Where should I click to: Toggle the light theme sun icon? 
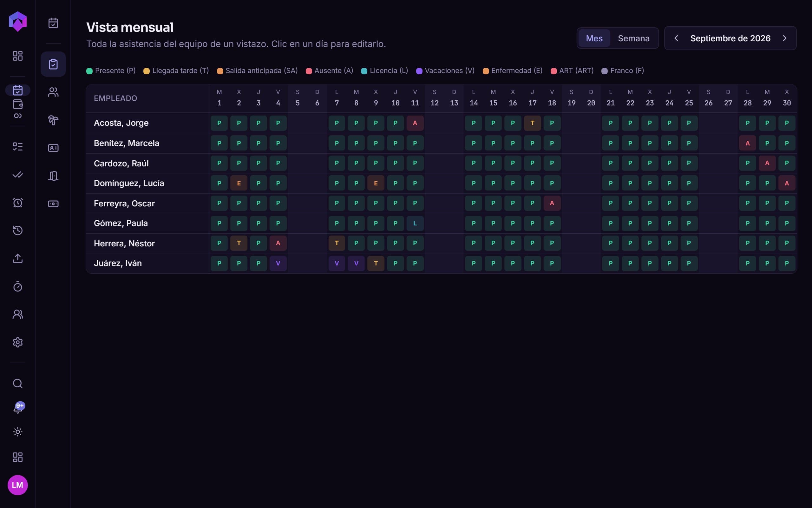point(17,432)
